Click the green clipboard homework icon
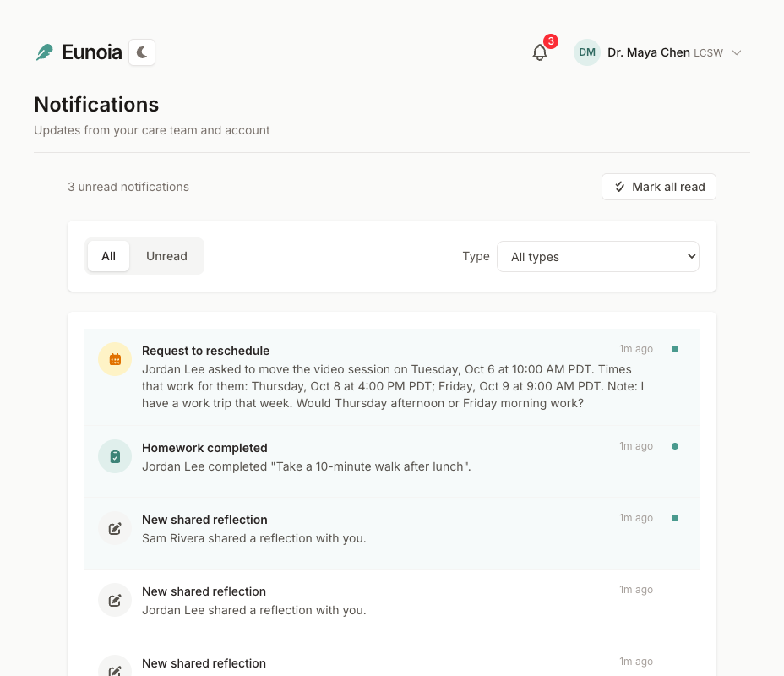The width and height of the screenshot is (784, 676). coord(115,456)
